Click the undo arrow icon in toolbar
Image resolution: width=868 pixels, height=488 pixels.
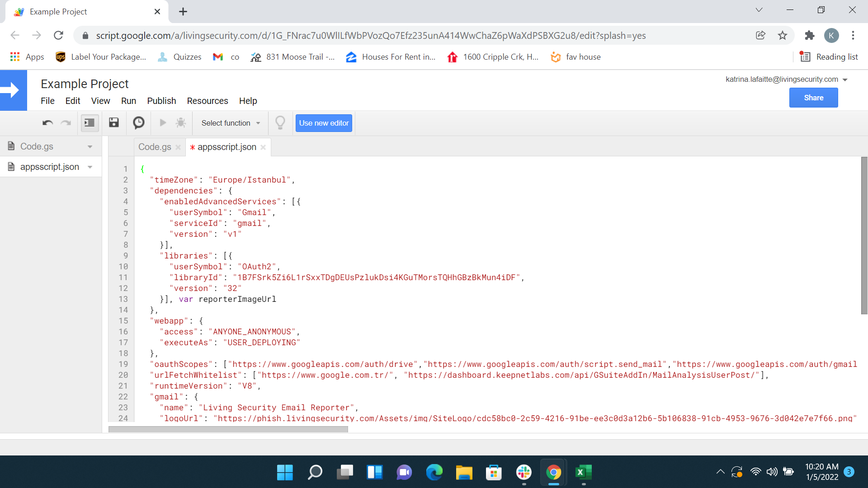tap(48, 123)
